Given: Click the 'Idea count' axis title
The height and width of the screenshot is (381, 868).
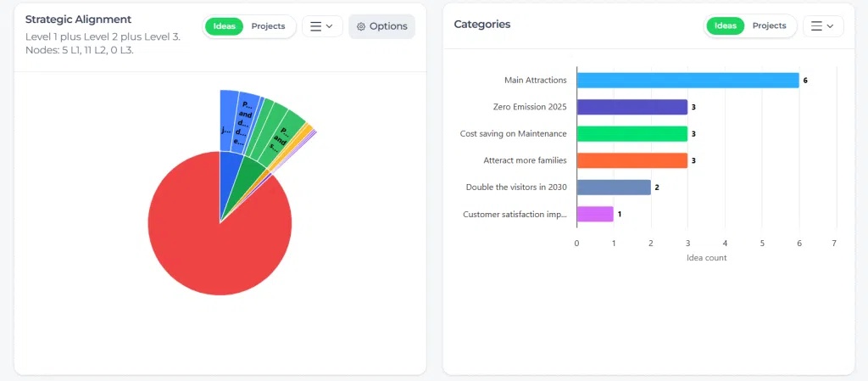Looking at the screenshot, I should [706, 257].
